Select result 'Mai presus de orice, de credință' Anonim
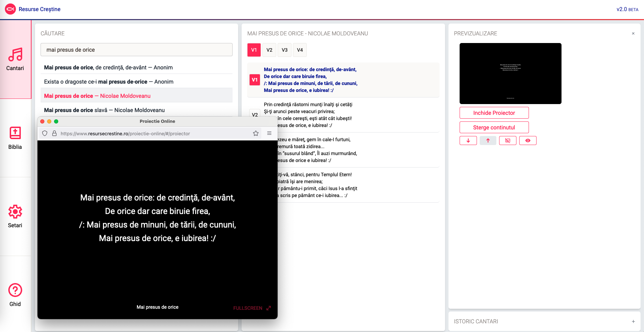 137,67
